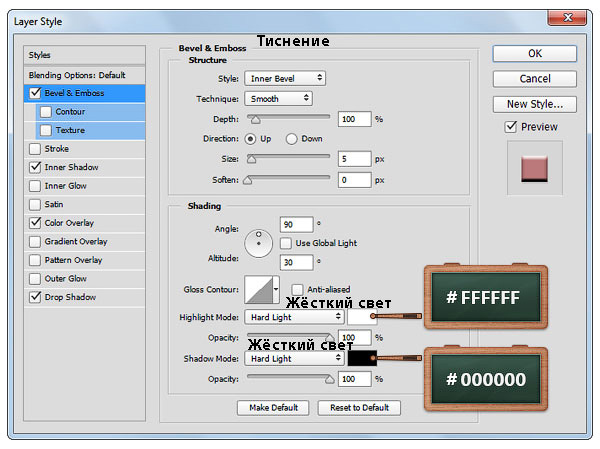600x449 pixels.
Task: Uncheck the Drop Shadow checkbox
Action: (x=35, y=297)
